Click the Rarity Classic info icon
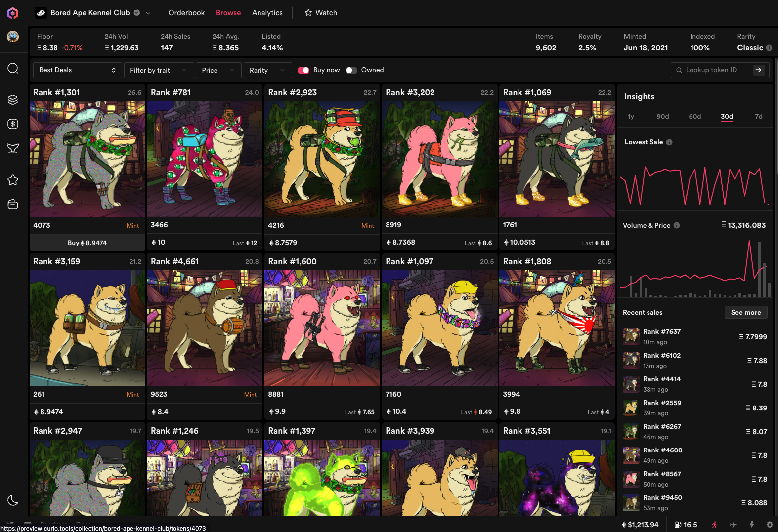 click(769, 48)
